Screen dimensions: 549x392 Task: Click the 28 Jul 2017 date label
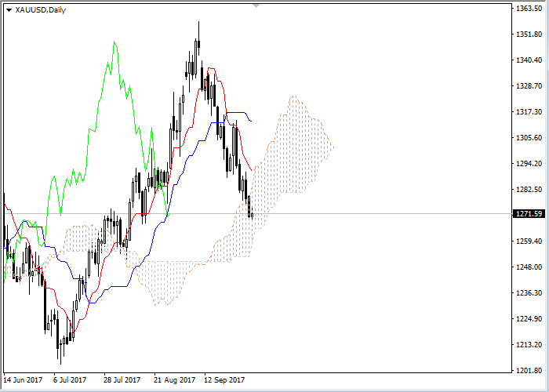(122, 380)
